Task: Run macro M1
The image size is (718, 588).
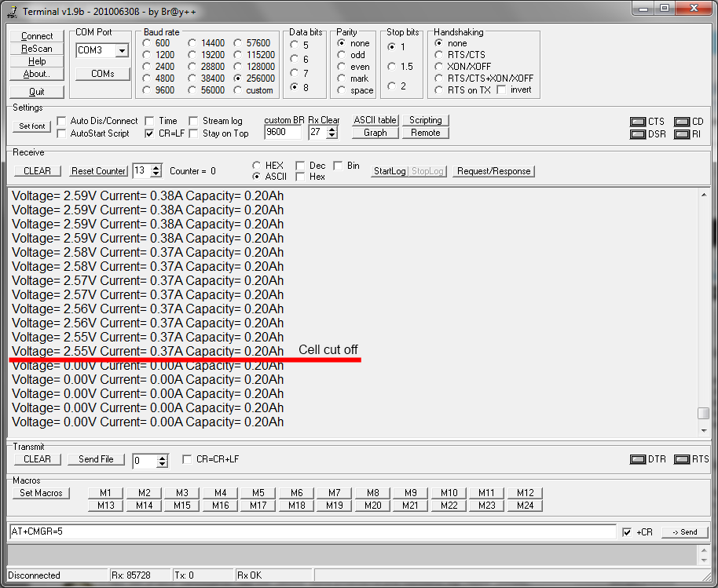Action: point(105,493)
